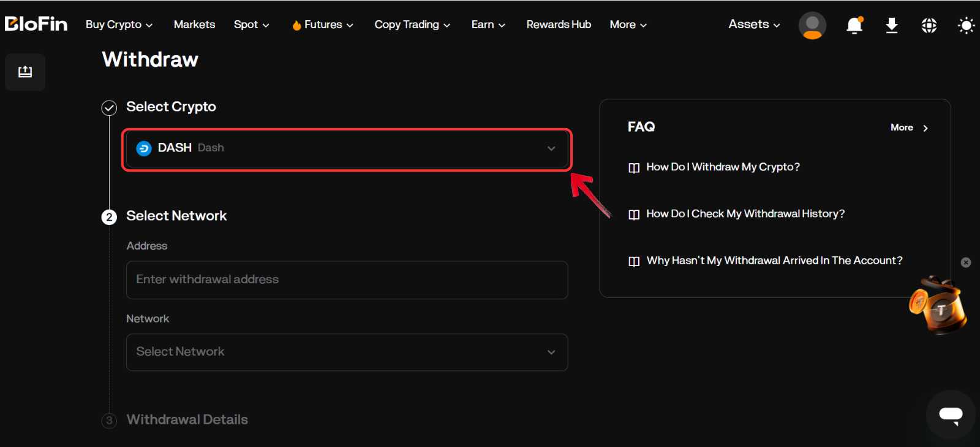Go to the Markets page
Image resolution: width=980 pixels, height=447 pixels.
[194, 25]
